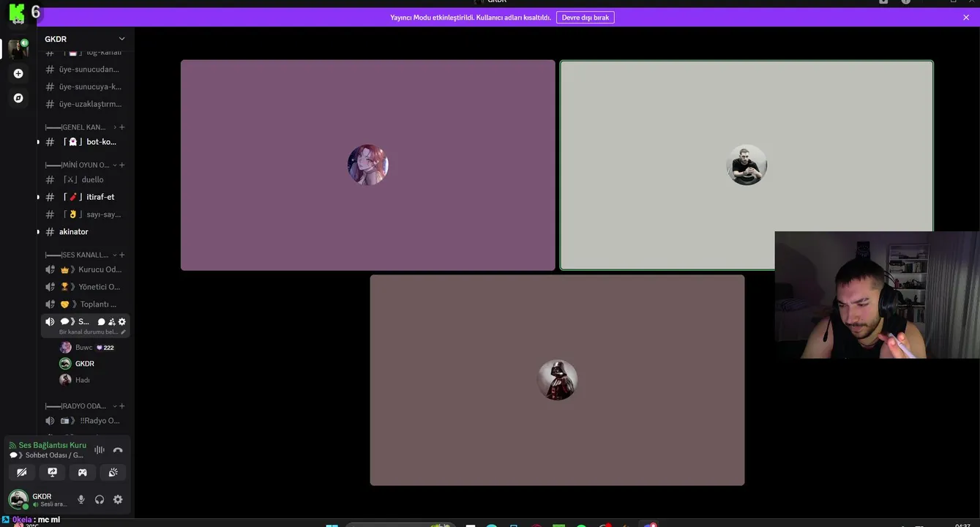
Task: Click Bir kanal durumu bel status text
Action: click(89, 332)
